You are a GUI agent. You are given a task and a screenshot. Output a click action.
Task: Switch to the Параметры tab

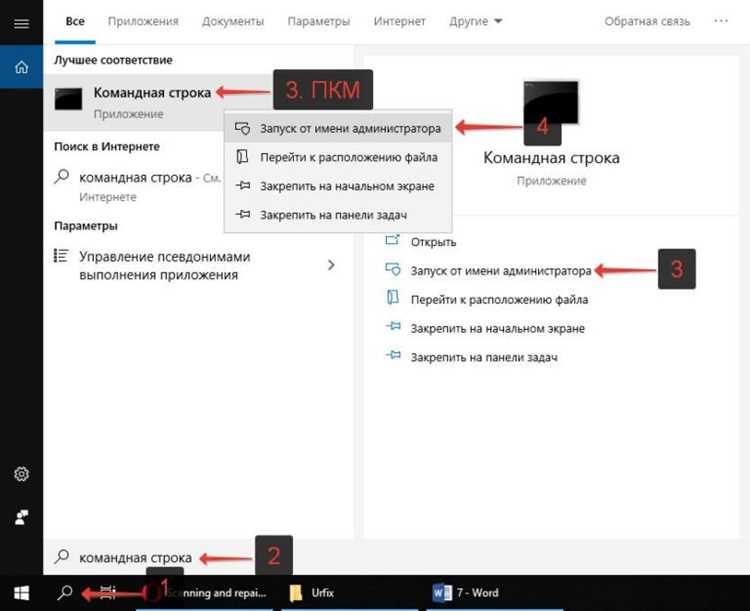(319, 22)
